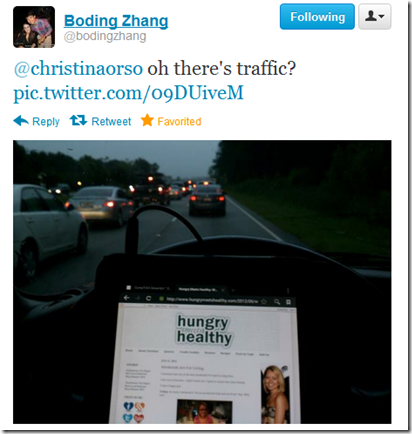This screenshot has height=434, width=412.
Task: Click the Retweet arrows icon
Action: pyautogui.click(x=78, y=120)
